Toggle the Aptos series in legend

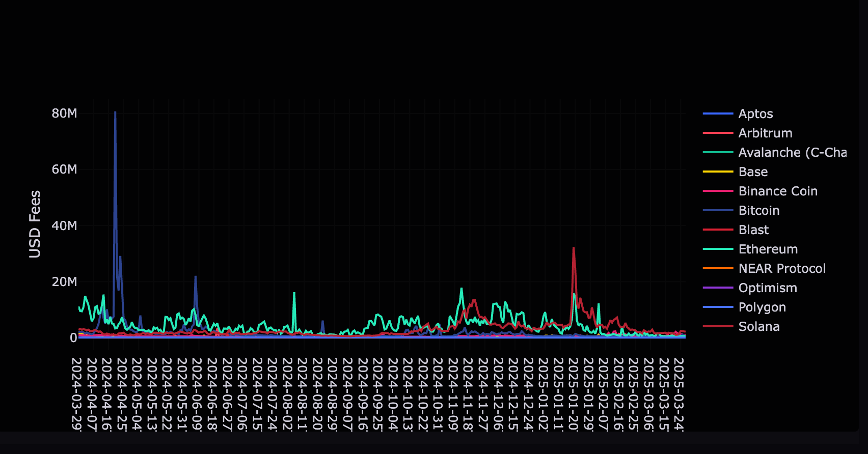coord(755,114)
